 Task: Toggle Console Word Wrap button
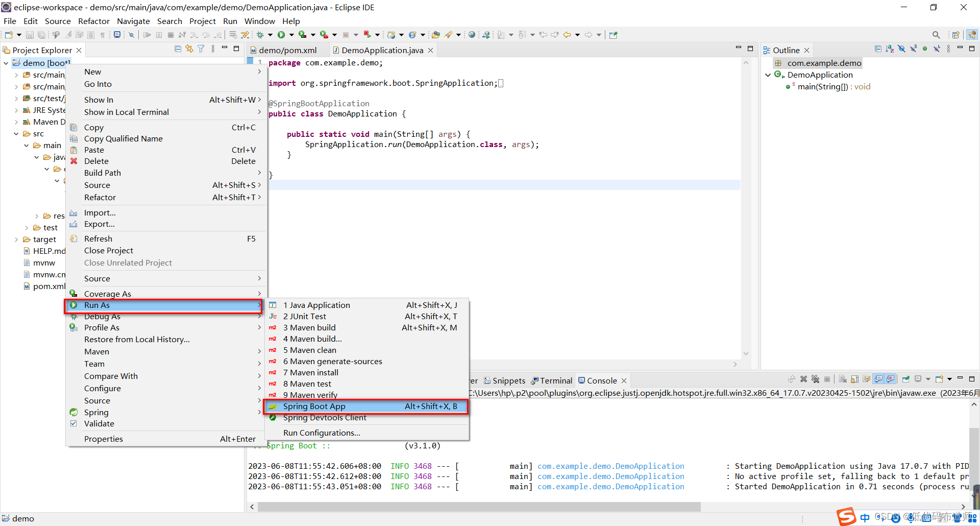coord(866,379)
